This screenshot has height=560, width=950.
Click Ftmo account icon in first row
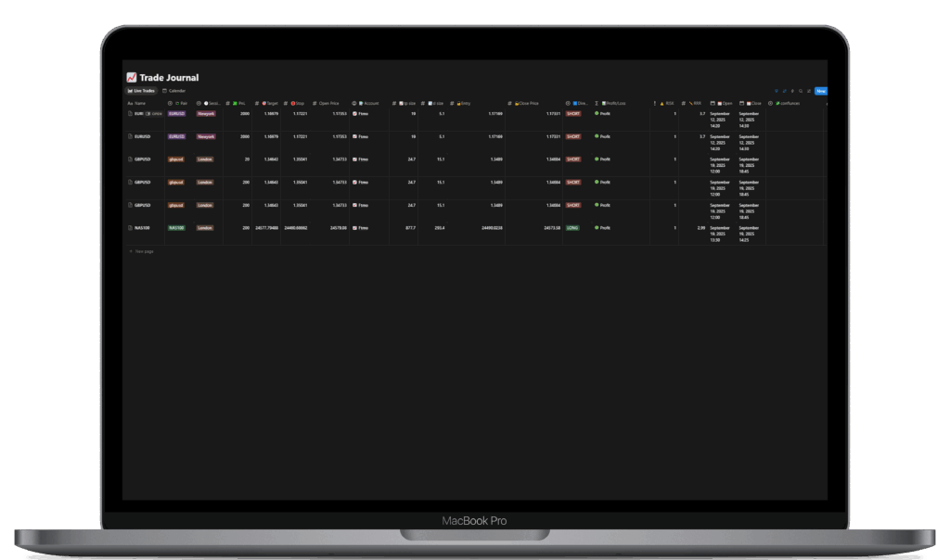(355, 113)
